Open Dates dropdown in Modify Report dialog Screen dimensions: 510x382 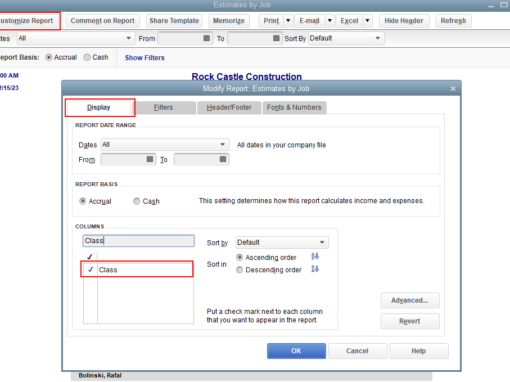(165, 145)
